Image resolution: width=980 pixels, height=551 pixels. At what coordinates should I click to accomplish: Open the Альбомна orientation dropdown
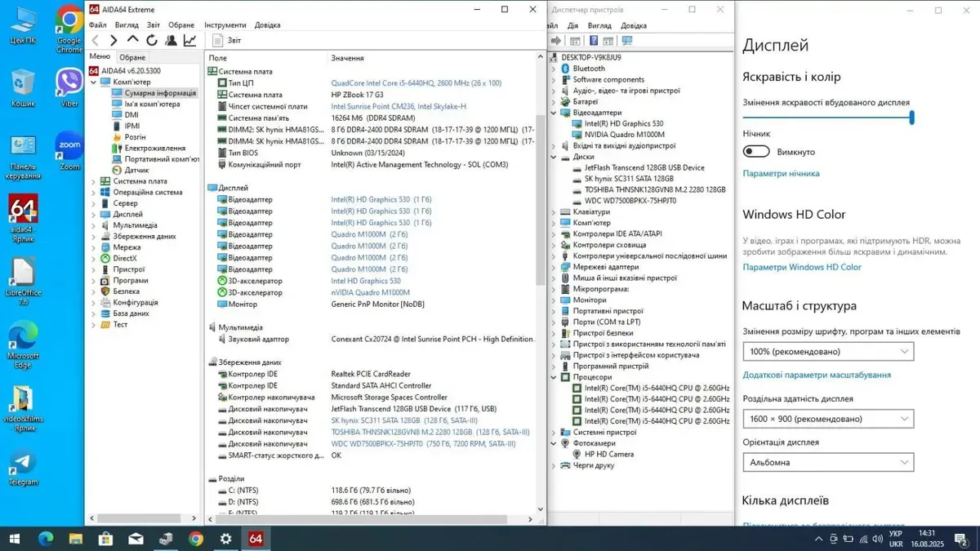click(x=828, y=462)
